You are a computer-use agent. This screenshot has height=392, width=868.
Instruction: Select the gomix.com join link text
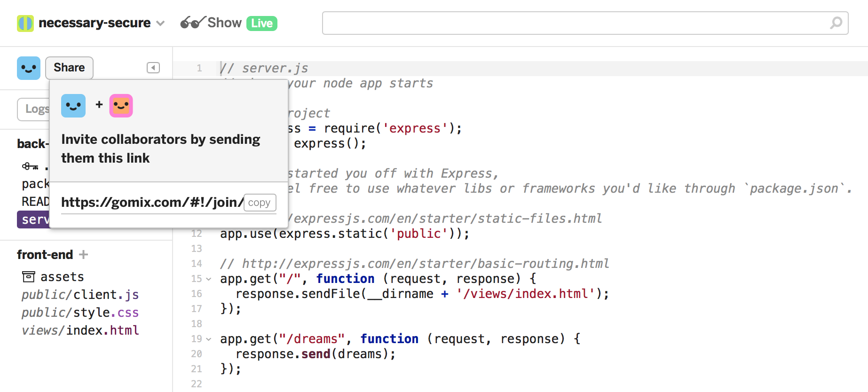[152, 202]
